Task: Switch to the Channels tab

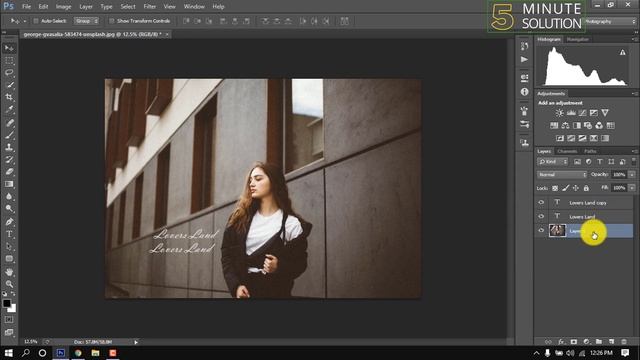Action: pyautogui.click(x=567, y=151)
